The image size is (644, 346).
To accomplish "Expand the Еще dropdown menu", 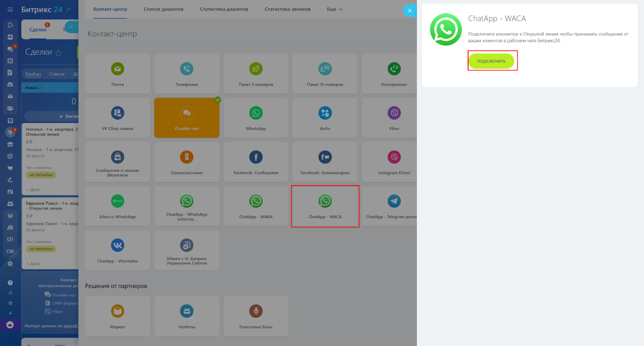I will tap(334, 9).
